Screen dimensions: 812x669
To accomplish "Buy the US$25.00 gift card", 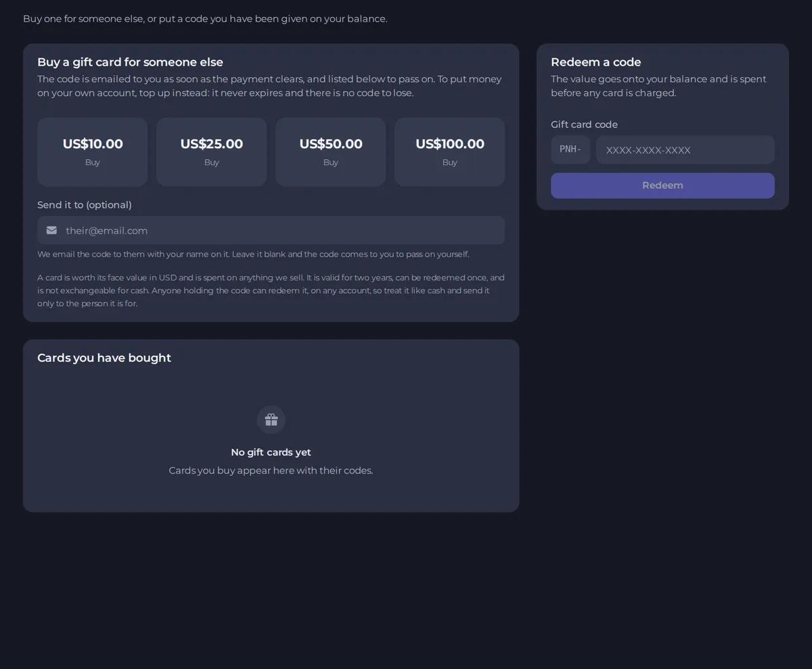I will pos(211,152).
